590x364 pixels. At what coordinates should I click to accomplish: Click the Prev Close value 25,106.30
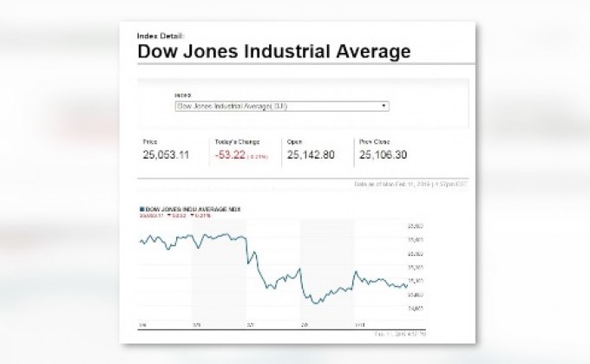[x=383, y=155]
